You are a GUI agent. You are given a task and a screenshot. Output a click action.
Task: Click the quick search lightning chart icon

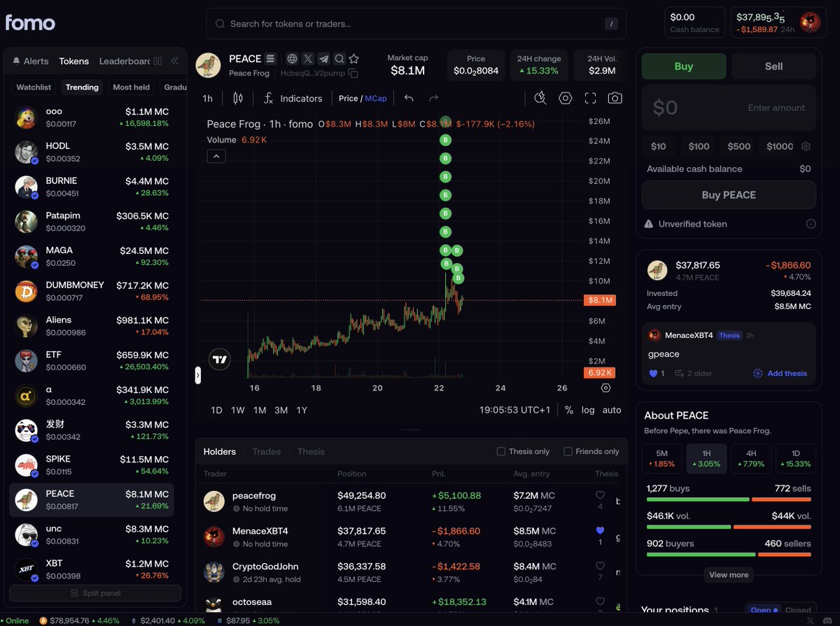click(x=540, y=98)
